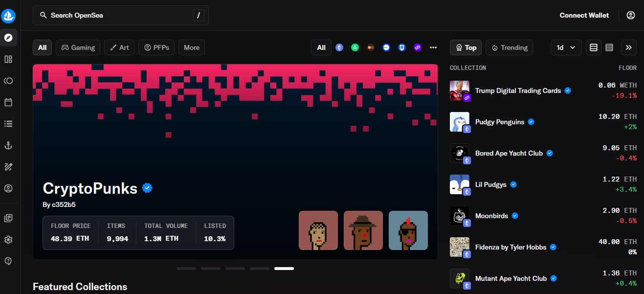Select the All chains filter
This screenshot has height=294, width=644.
[321, 47]
